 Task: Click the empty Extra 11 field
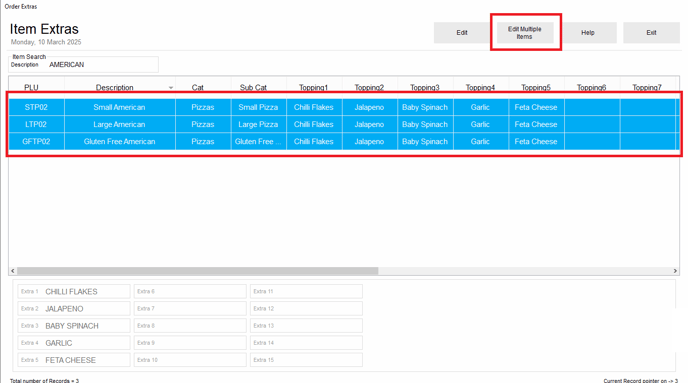(306, 291)
